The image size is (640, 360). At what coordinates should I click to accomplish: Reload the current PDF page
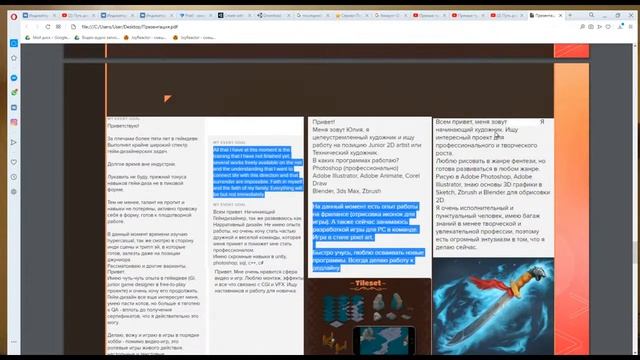tap(48, 27)
